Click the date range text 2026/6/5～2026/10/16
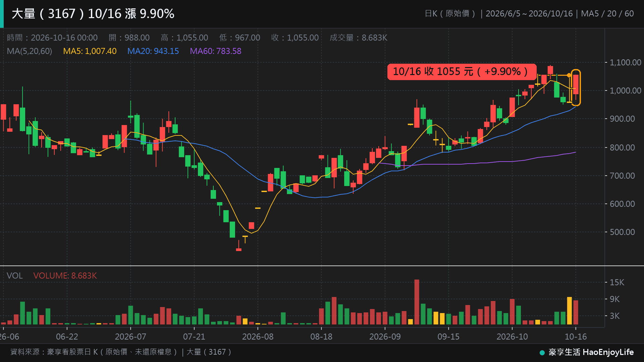Screen dimensions: 644x362 [x=529, y=13]
